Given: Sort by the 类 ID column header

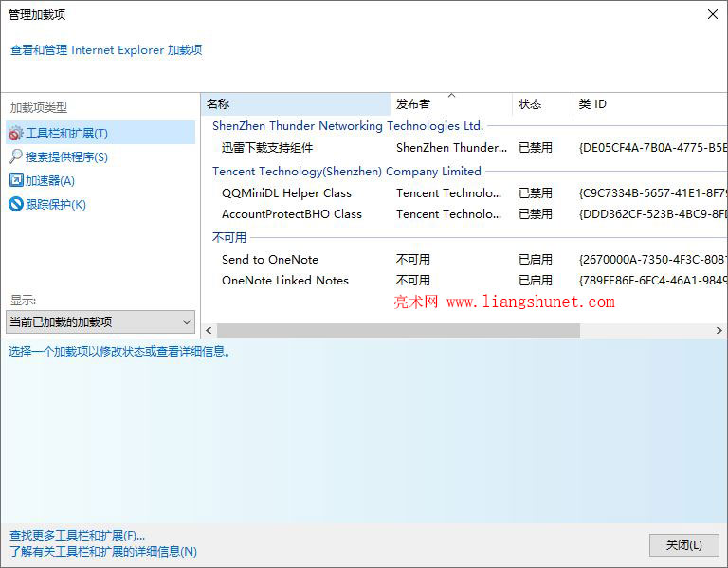Looking at the screenshot, I should tap(650, 104).
